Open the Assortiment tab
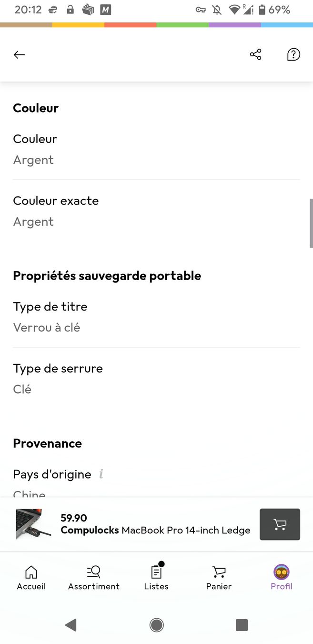Image resolution: width=313 pixels, height=644 pixels. coord(94,578)
